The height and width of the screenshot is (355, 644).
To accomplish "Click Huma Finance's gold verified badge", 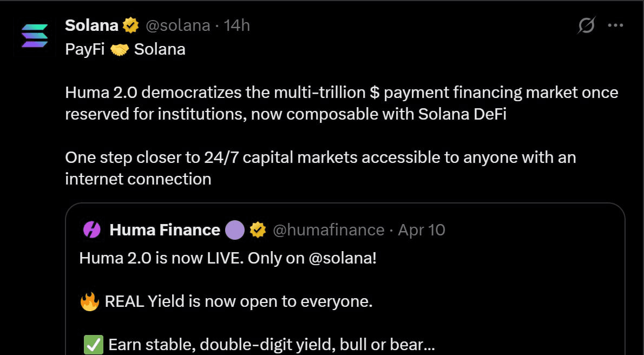I will (258, 230).
